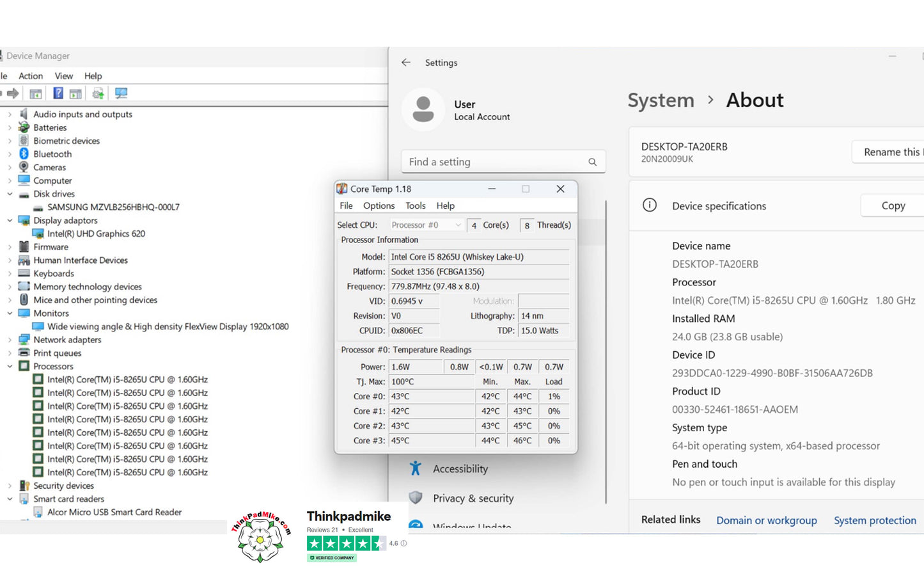The width and height of the screenshot is (924, 581).
Task: Click the update driver software toolbar icon
Action: (x=98, y=93)
